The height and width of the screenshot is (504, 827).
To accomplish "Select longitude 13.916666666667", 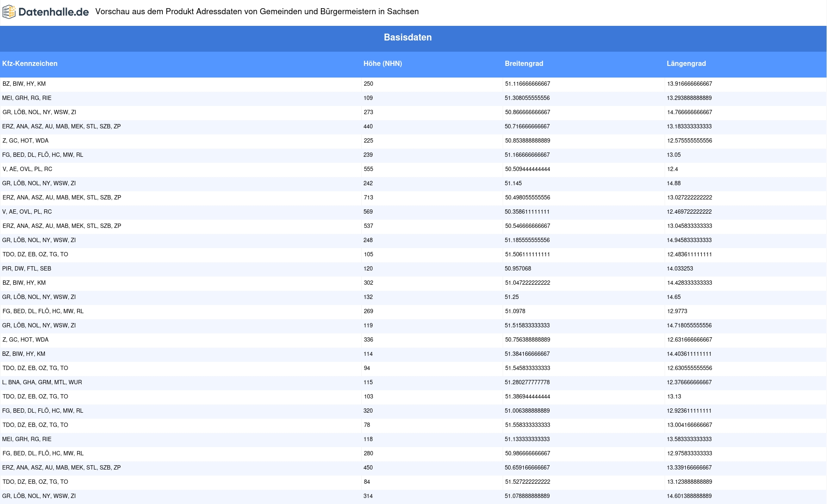I will click(x=689, y=84).
